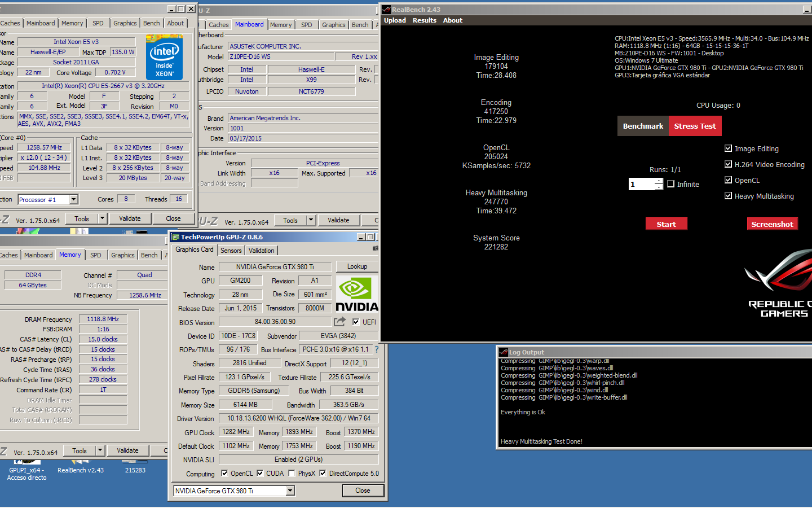Click the Benchmark button in RealBench
Viewport: 812px width, 508px height.
643,126
